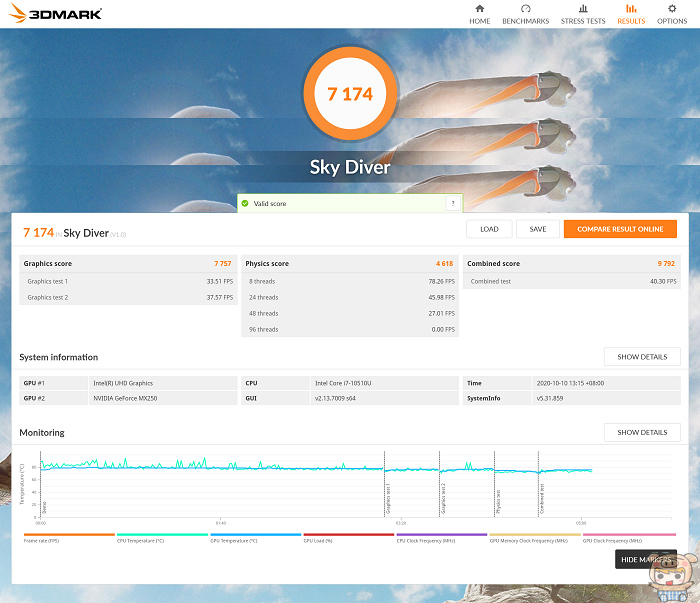Click the 3DMark logo
The image size is (700, 603).
click(55, 13)
